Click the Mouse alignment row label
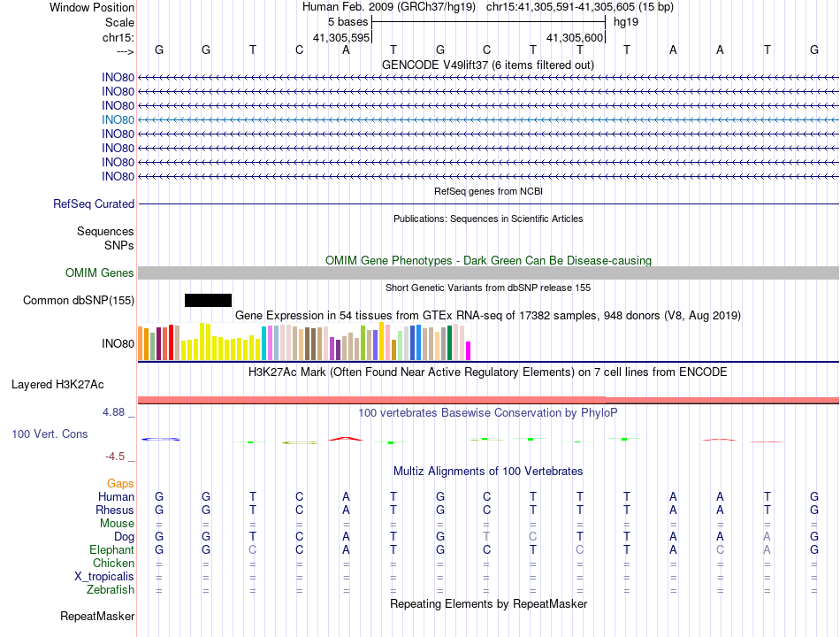The height and width of the screenshot is (637, 840). (x=117, y=524)
